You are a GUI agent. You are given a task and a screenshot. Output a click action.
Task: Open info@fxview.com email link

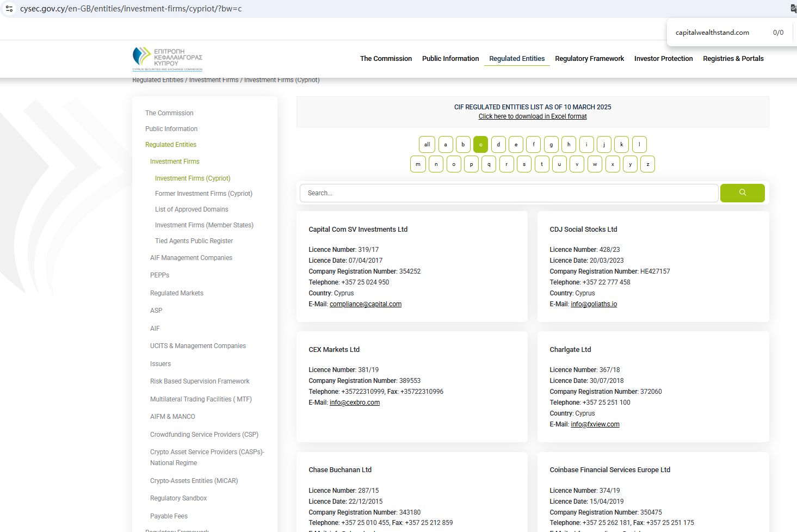(x=595, y=424)
